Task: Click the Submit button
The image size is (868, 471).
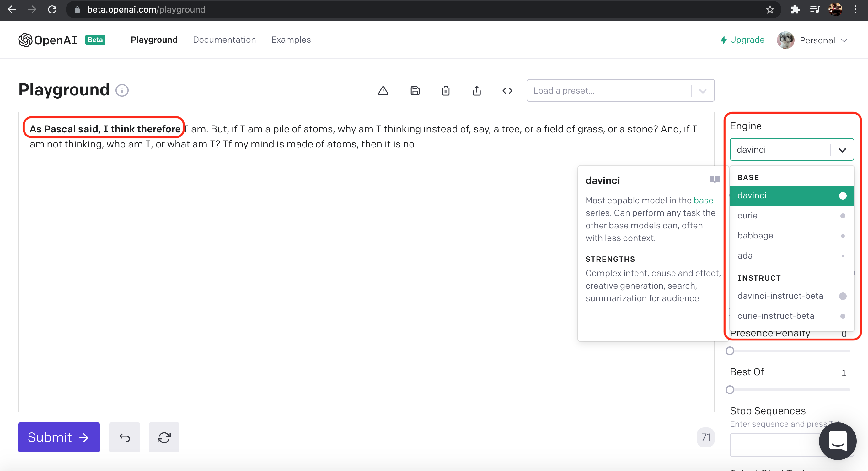Action: tap(59, 437)
